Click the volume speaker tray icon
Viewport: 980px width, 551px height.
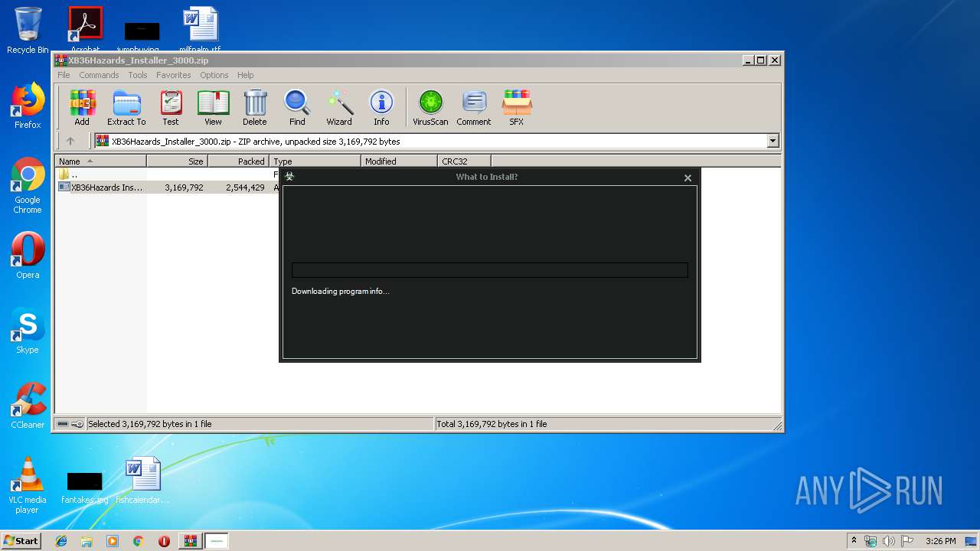889,541
